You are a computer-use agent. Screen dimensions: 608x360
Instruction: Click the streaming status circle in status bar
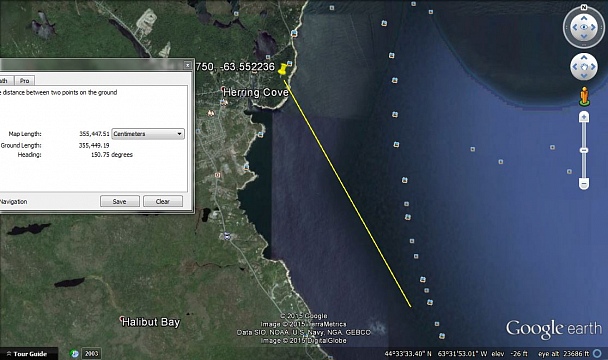click(x=598, y=353)
